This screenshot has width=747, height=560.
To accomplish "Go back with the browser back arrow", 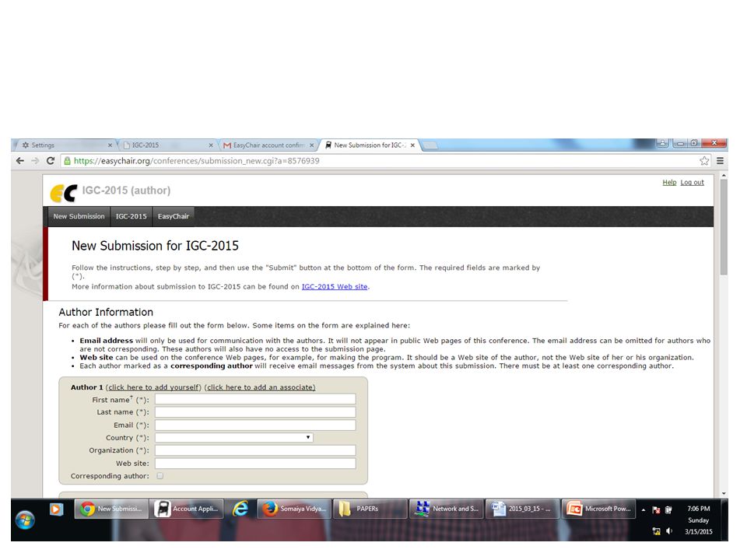I will (20, 161).
